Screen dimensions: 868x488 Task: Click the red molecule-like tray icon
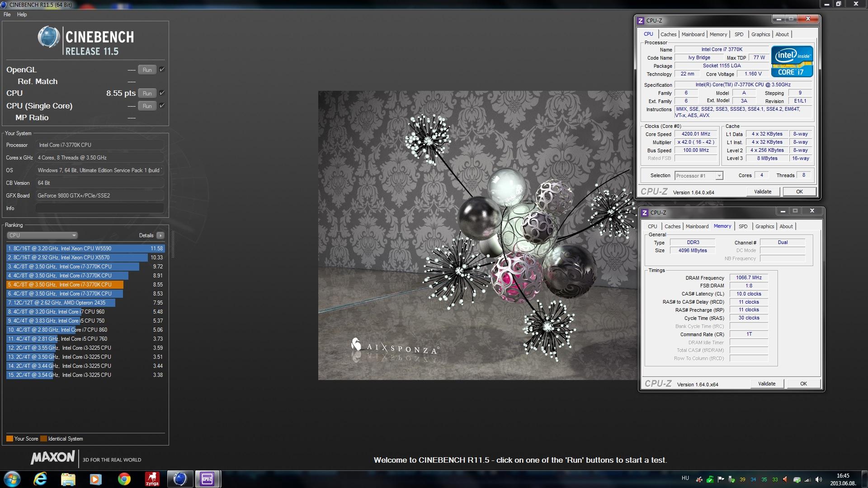699,479
